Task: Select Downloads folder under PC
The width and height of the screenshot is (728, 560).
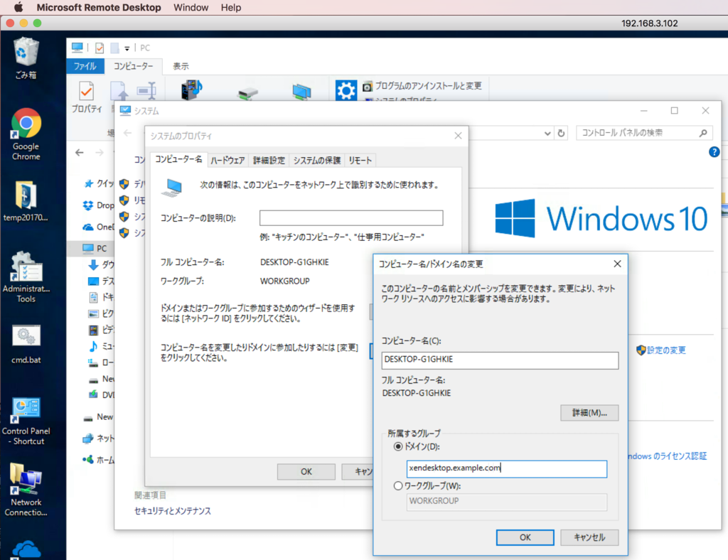Action: (101, 264)
